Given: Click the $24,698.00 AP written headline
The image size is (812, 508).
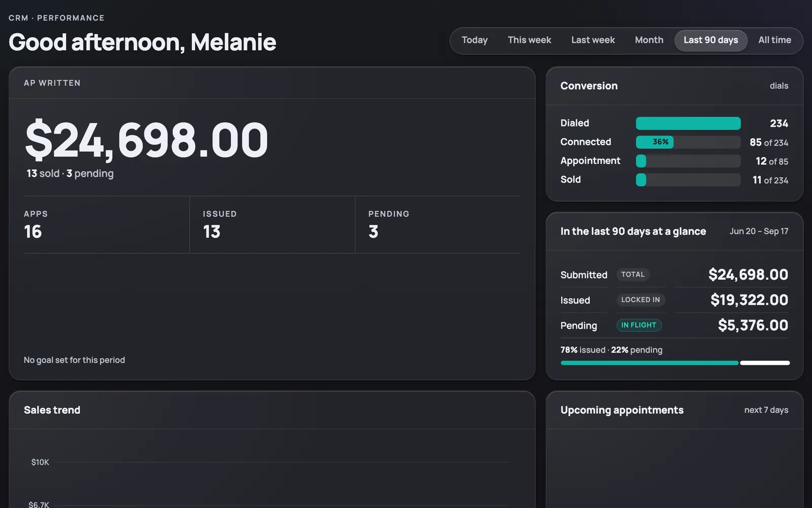Looking at the screenshot, I should click(147, 140).
